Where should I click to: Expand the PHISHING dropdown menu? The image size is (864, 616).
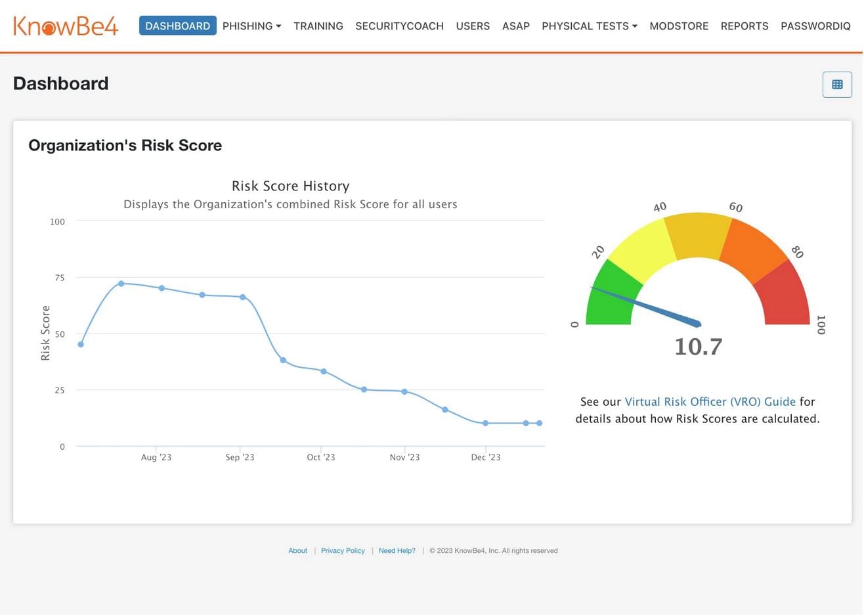click(x=251, y=26)
